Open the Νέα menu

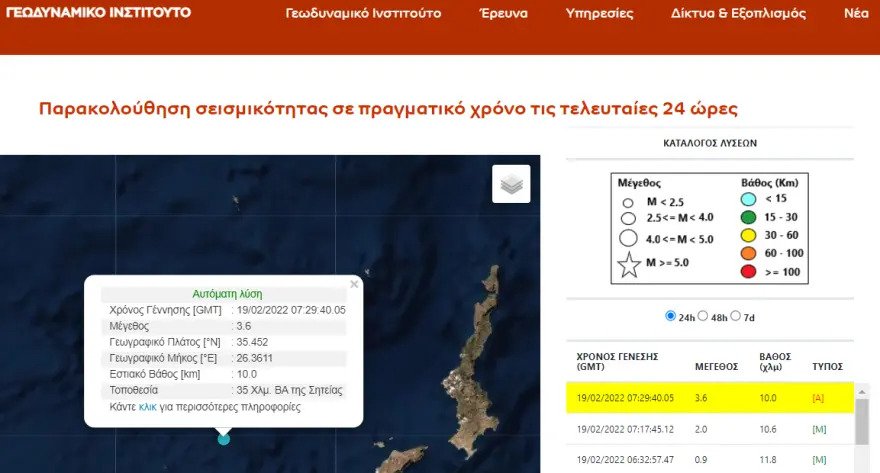tap(856, 13)
